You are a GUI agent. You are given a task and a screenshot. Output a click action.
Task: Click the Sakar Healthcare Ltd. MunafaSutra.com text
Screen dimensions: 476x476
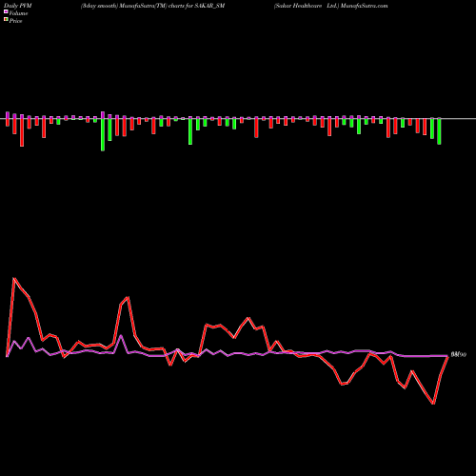330,6
